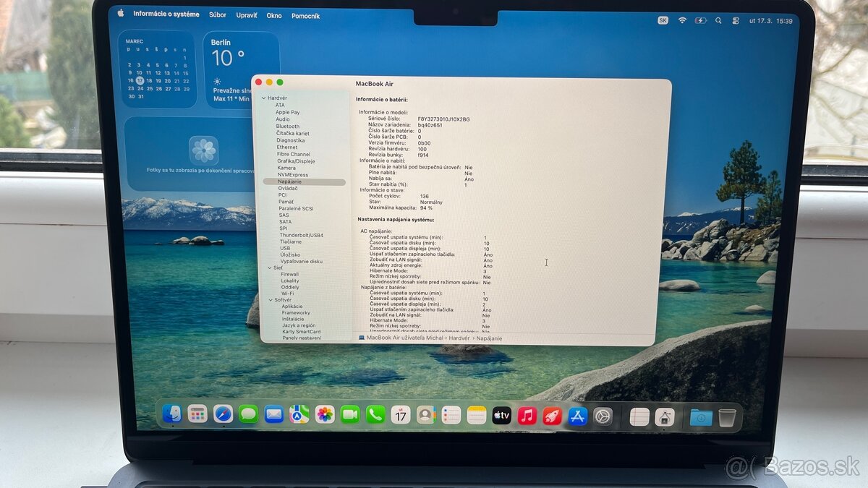
Task: Open Notes app in the Dock
Action: pyautogui.click(x=477, y=415)
